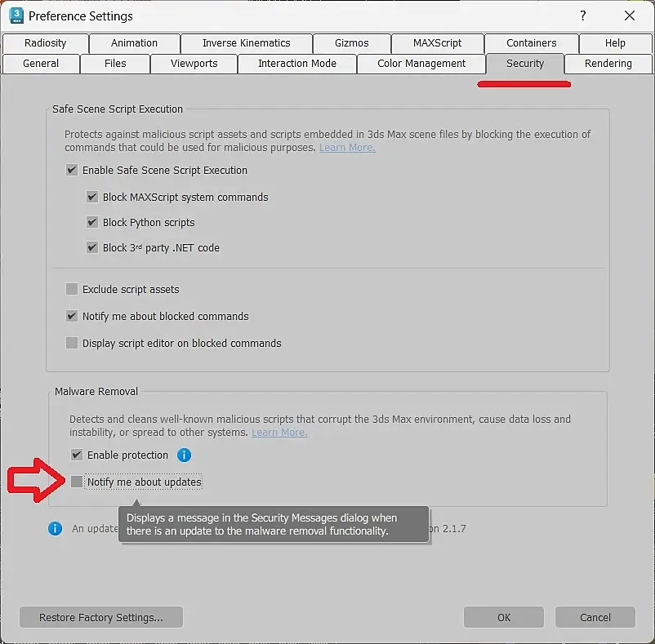Enable Display script editor on blocked commands
The height and width of the screenshot is (644, 655).
[x=72, y=343]
